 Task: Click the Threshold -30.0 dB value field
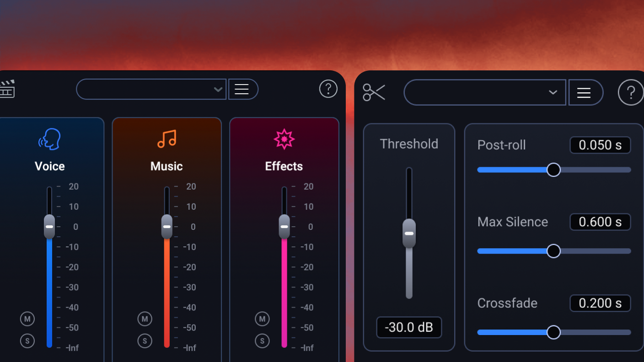409,327
